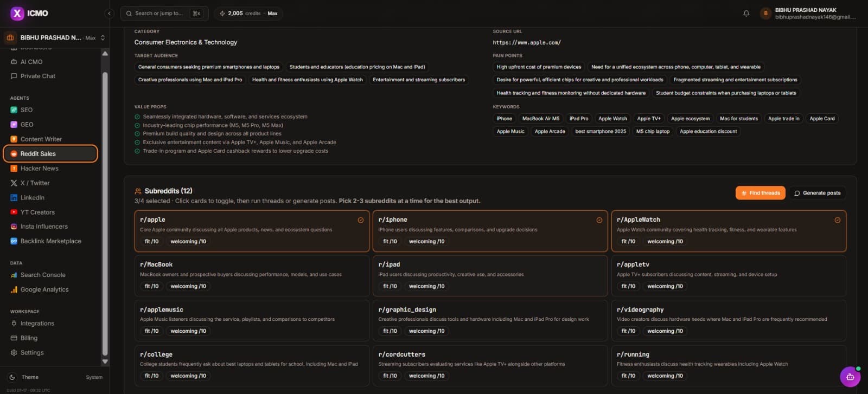Click the GEO agent icon
Screen dimensions: 868x394
pos(14,124)
